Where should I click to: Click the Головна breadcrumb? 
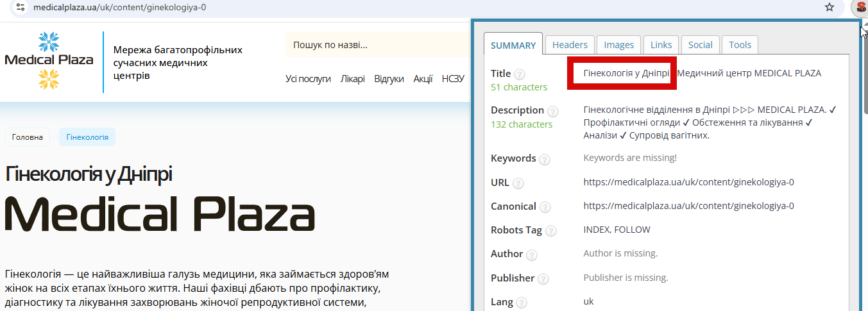pos(28,137)
